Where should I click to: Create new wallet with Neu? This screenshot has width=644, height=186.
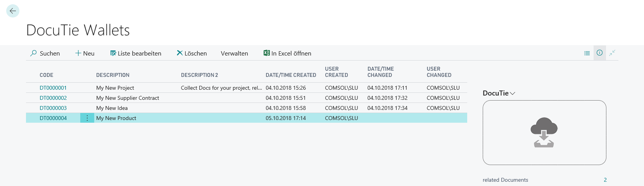(x=85, y=53)
